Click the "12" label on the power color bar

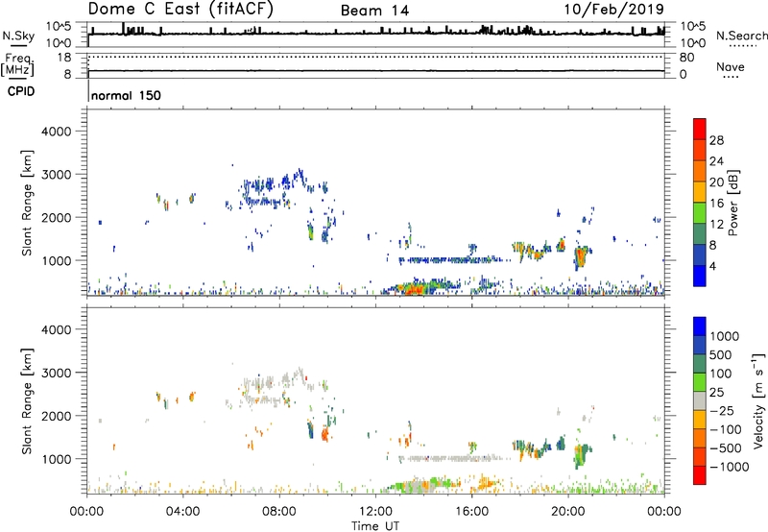(716, 225)
